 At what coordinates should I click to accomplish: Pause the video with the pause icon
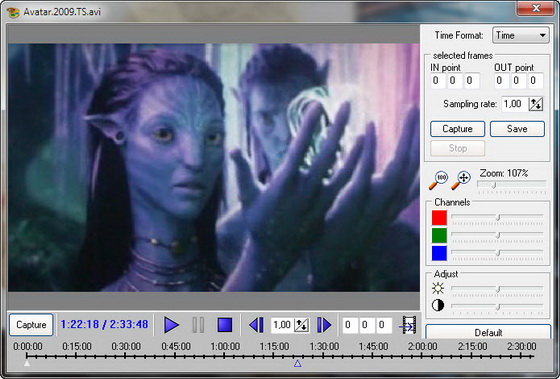(x=198, y=325)
